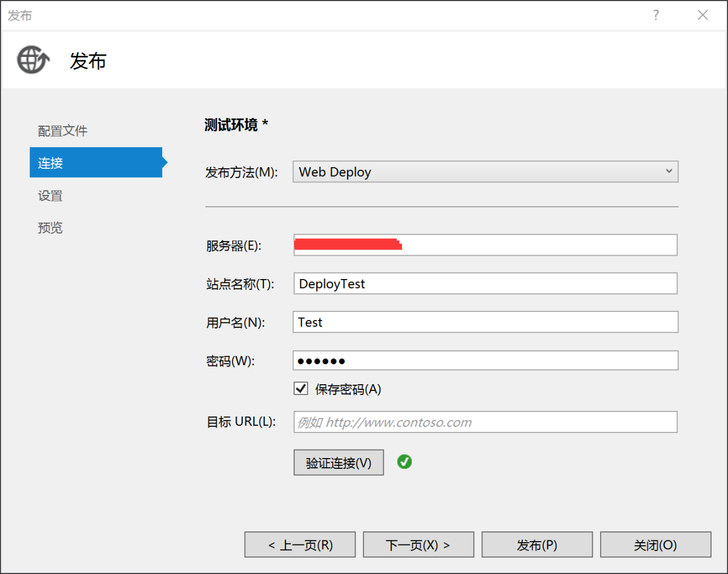The height and width of the screenshot is (574, 728).
Task: Click the 密码 password field
Action: pyautogui.click(x=485, y=361)
